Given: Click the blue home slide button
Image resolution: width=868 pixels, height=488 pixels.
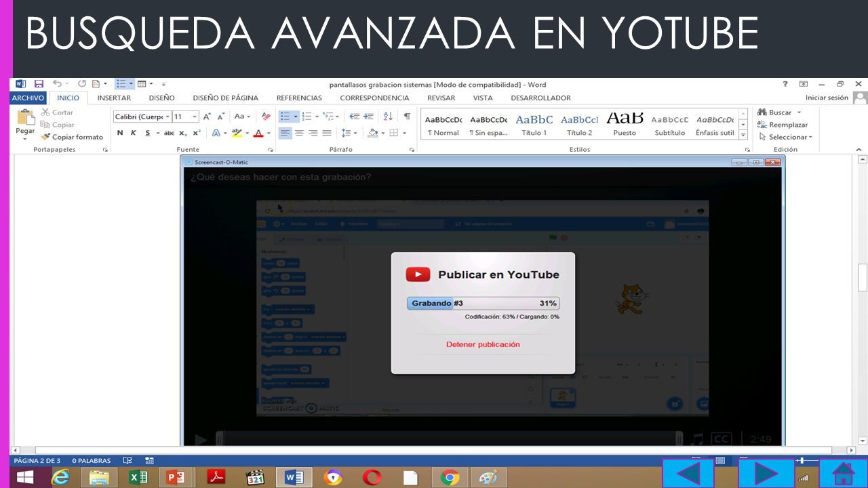Looking at the screenshot, I should (x=842, y=473).
